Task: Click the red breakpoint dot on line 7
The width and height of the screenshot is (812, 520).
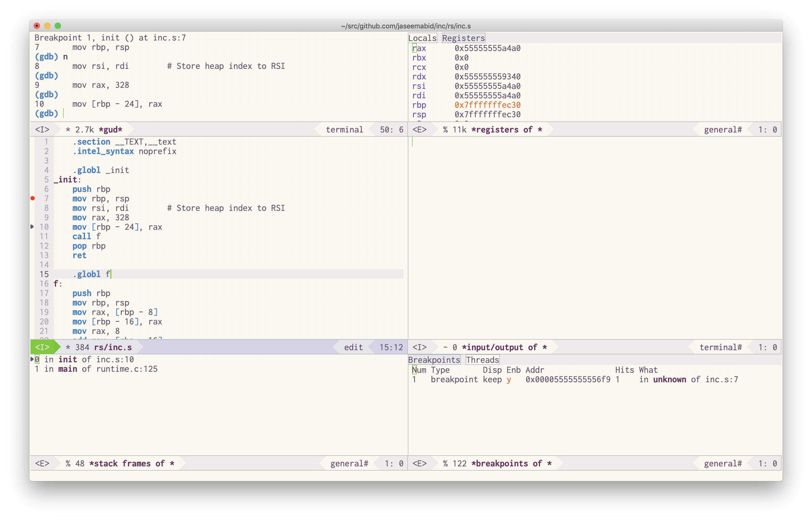Action: pos(33,198)
